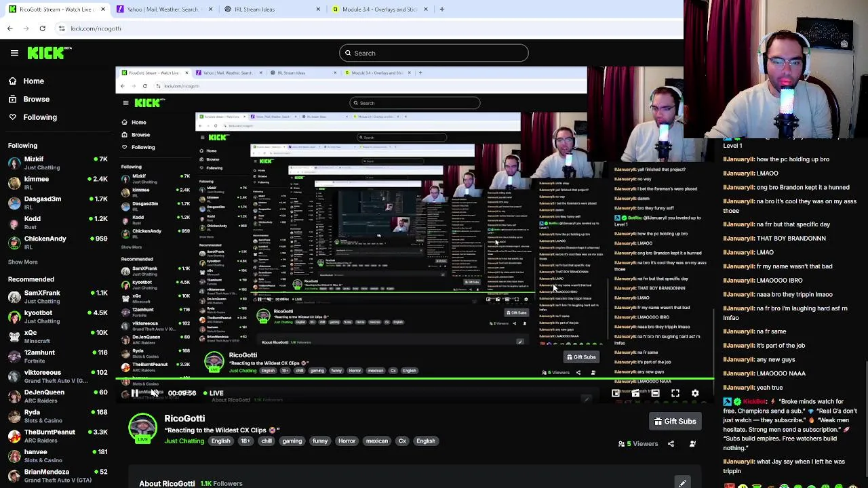Click RicoGotti's live avatar
This screenshot has width=868, height=488.
coord(142,428)
